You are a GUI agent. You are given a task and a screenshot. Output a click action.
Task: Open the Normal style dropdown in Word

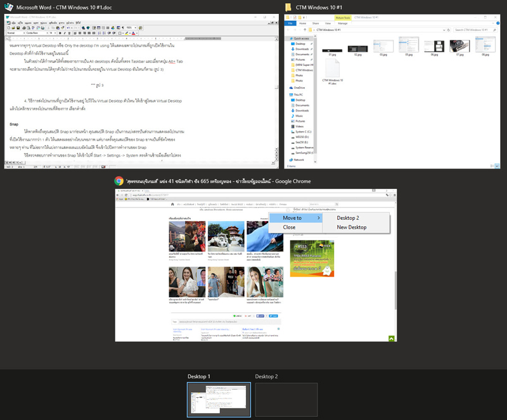[x=24, y=33]
